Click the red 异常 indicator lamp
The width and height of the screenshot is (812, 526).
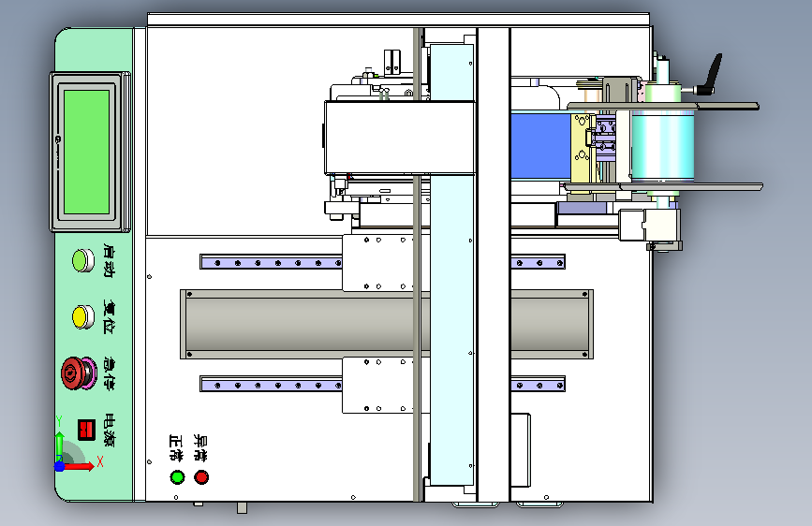201,476
